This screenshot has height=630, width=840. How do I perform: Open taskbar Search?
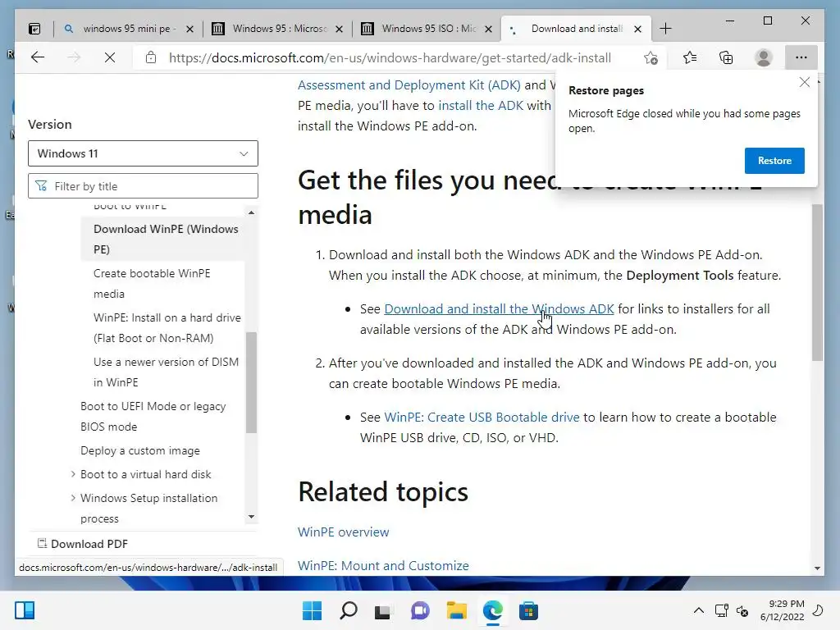click(348, 610)
